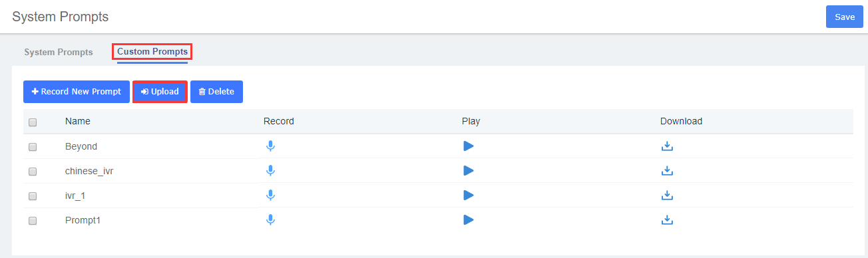The height and width of the screenshot is (258, 868).
Task: Download the Beyond prompt file
Action: pyautogui.click(x=667, y=146)
